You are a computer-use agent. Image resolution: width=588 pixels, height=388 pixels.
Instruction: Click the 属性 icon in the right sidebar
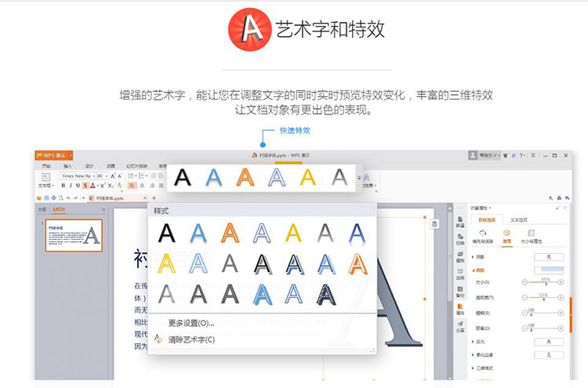click(459, 310)
